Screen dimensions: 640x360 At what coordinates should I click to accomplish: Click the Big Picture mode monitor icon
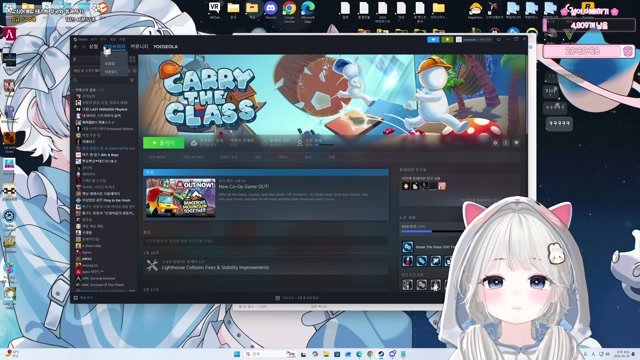coord(499,40)
